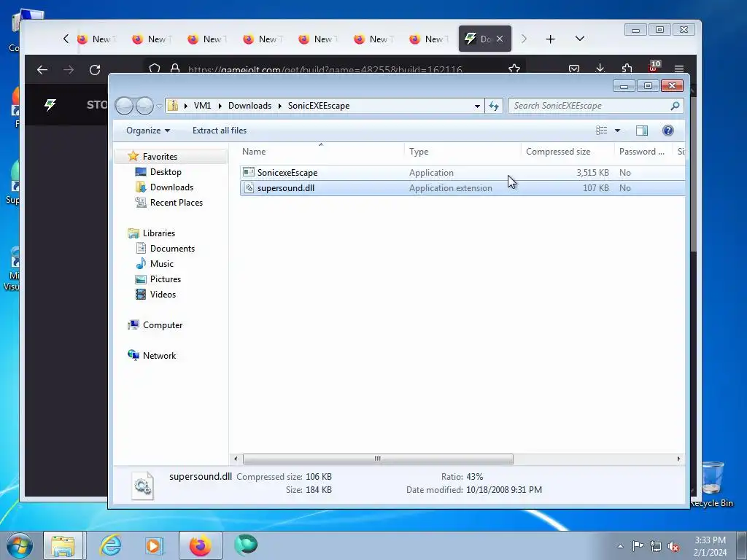Select Favorites in navigation pane
Screen dimensions: 747x560
pos(160,156)
